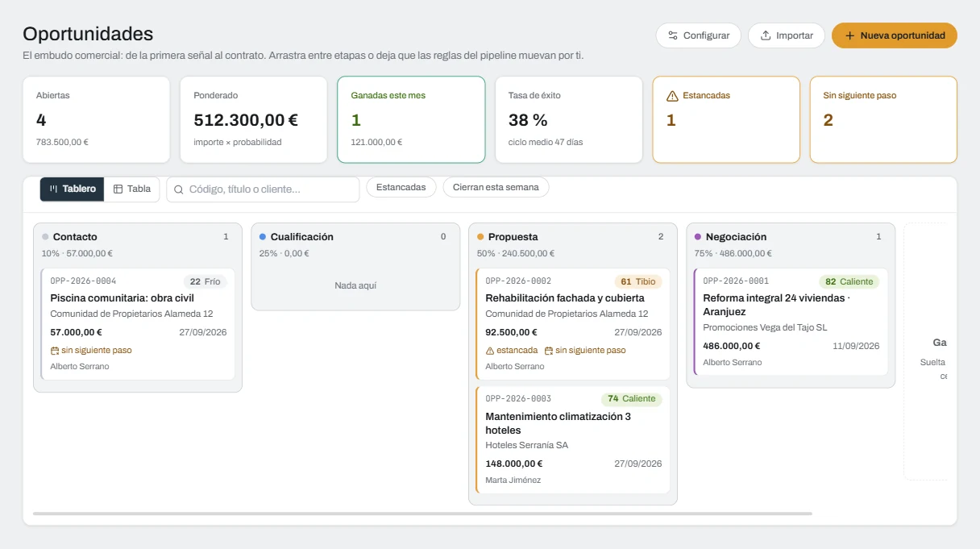Click the blue Cualificación stage dot
Image resolution: width=980 pixels, height=549 pixels.
click(x=263, y=237)
